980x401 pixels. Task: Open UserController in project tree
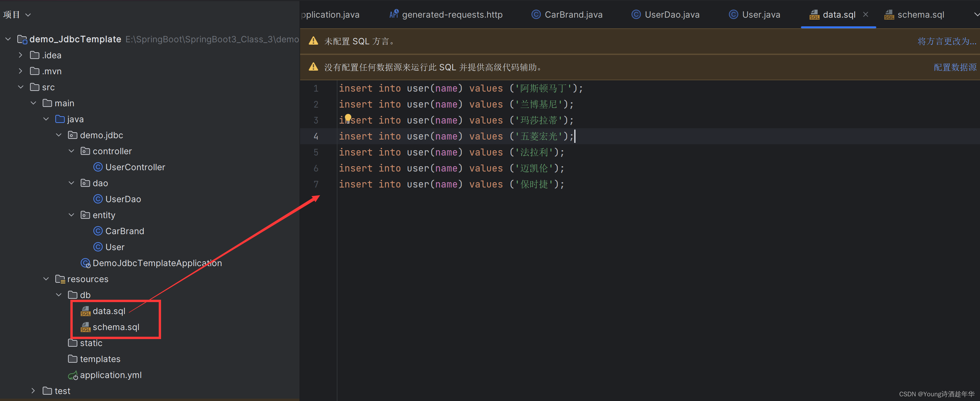click(135, 167)
